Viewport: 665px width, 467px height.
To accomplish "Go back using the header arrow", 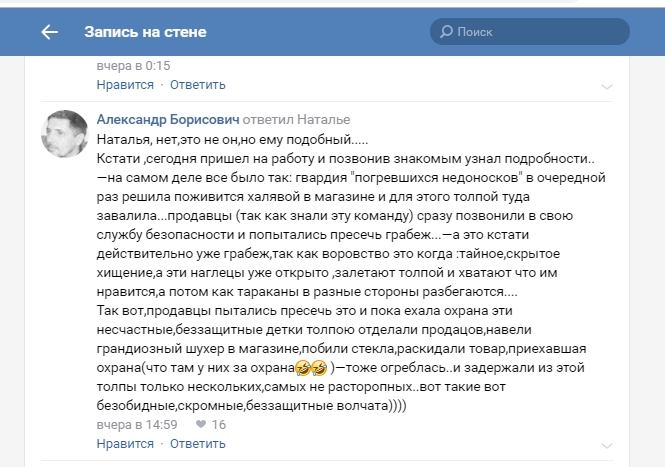I will pos(49,32).
